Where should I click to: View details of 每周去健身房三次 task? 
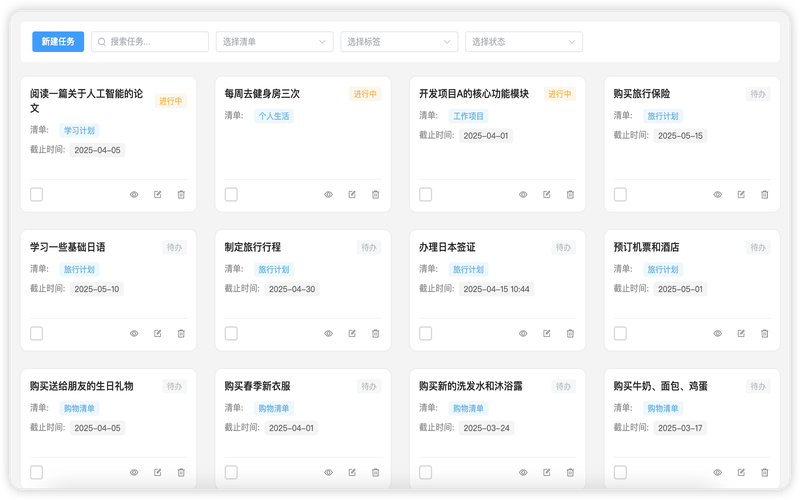[x=329, y=194]
